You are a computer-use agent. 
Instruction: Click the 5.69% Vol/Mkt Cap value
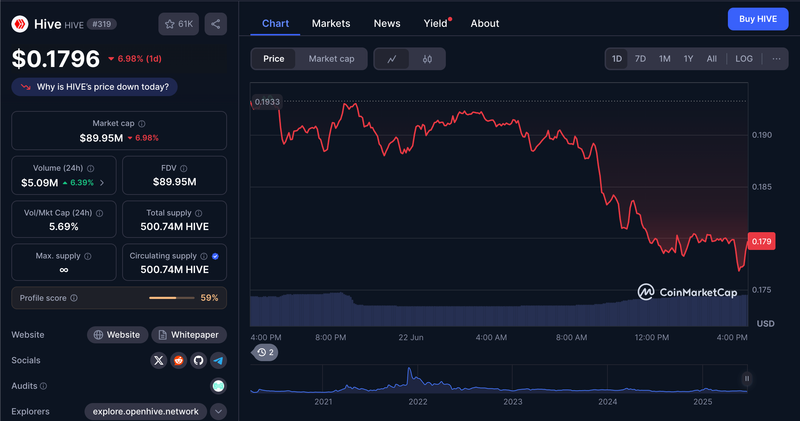click(x=64, y=227)
